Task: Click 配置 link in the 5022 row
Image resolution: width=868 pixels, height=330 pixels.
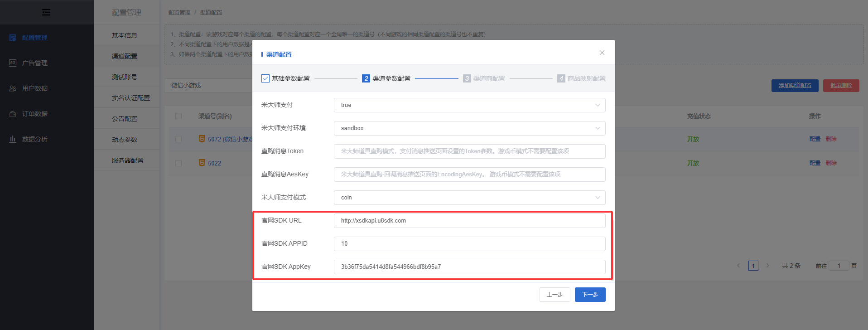Action: [815, 163]
